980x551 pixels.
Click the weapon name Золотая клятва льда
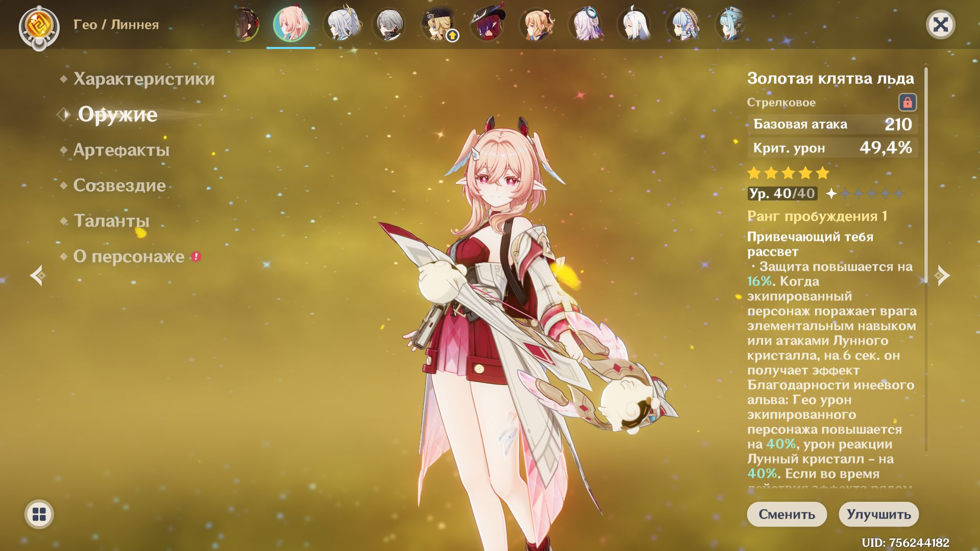pos(830,79)
